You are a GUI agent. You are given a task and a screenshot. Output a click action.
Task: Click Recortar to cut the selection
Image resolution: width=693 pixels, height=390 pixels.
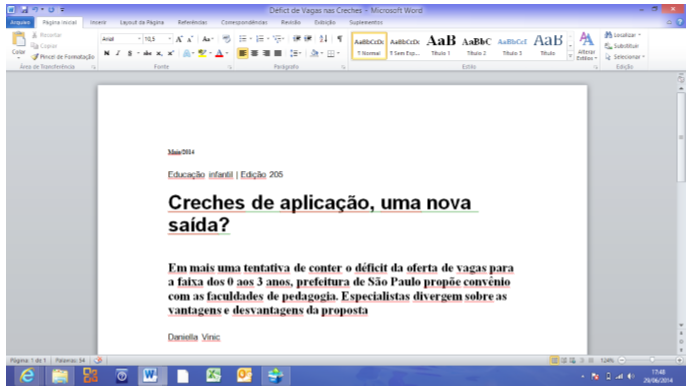pos(46,35)
